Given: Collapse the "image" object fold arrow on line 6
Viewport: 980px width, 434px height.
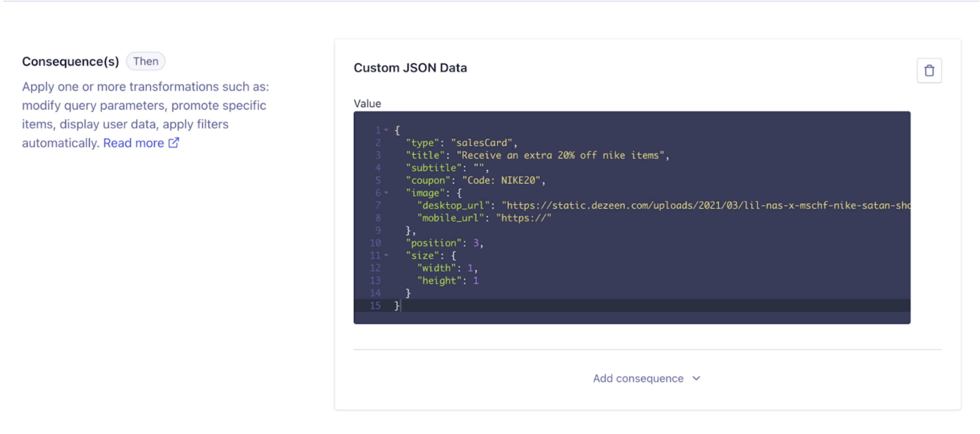Looking at the screenshot, I should pyautogui.click(x=386, y=193).
